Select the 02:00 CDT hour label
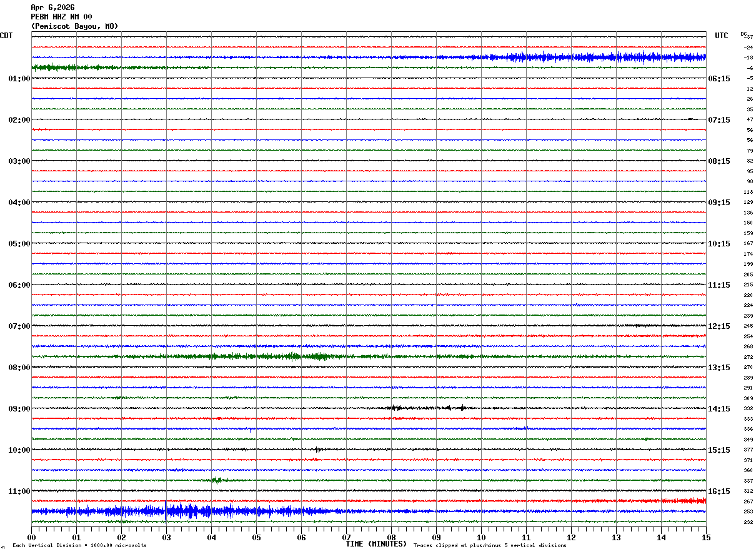756x554 pixels. point(19,120)
